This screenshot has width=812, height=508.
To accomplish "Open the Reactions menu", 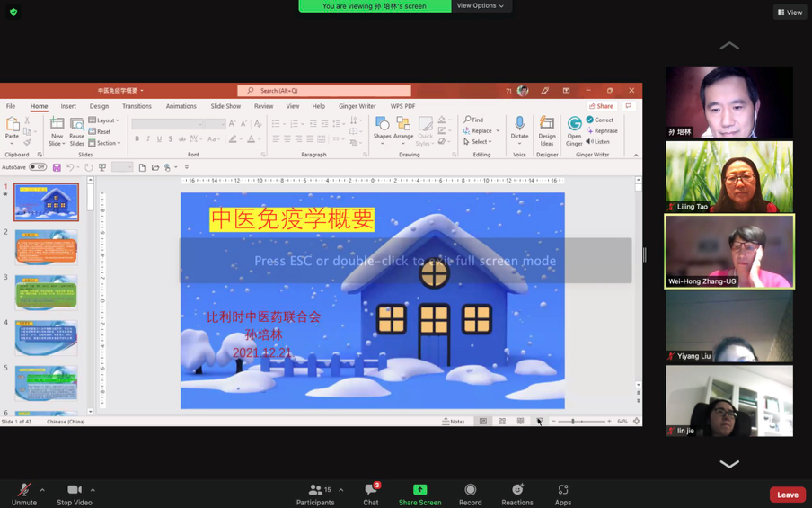I will tap(517, 491).
